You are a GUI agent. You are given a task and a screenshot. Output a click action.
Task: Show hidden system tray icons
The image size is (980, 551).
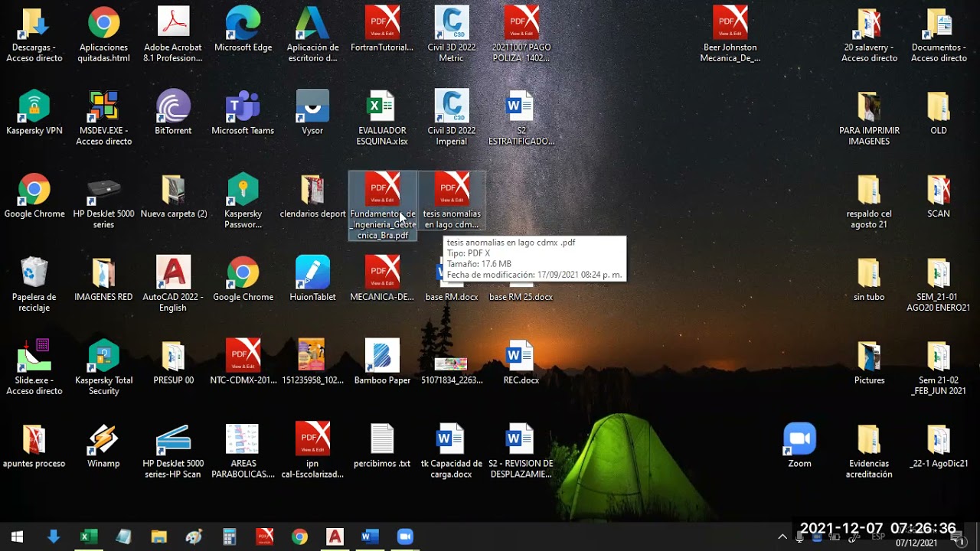pos(782,537)
